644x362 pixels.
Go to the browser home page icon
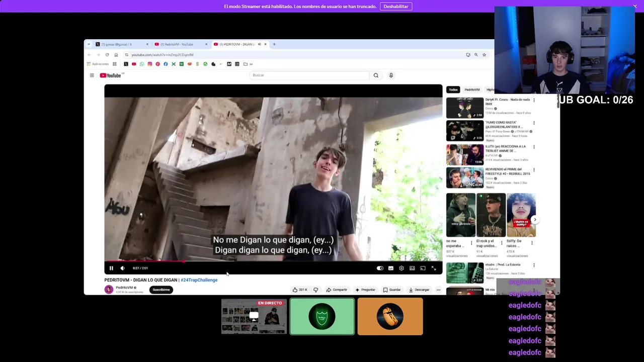(116, 55)
